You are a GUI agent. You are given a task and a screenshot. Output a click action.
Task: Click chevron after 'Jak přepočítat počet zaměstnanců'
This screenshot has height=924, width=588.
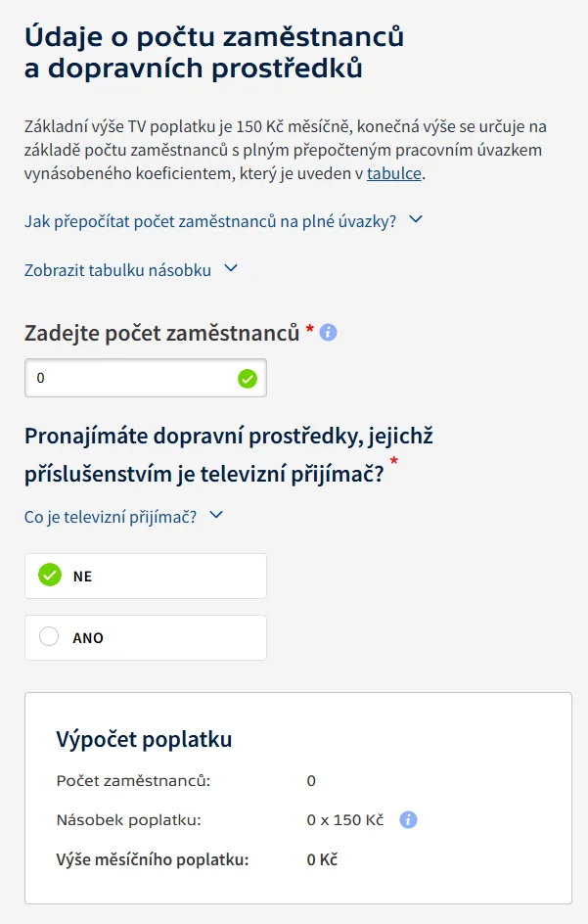pos(416,220)
